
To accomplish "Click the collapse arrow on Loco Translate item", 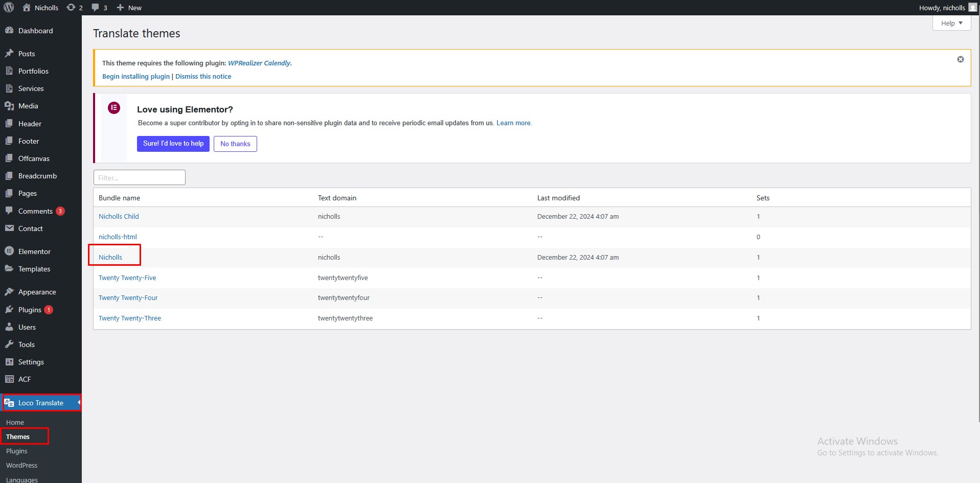I will (x=79, y=403).
